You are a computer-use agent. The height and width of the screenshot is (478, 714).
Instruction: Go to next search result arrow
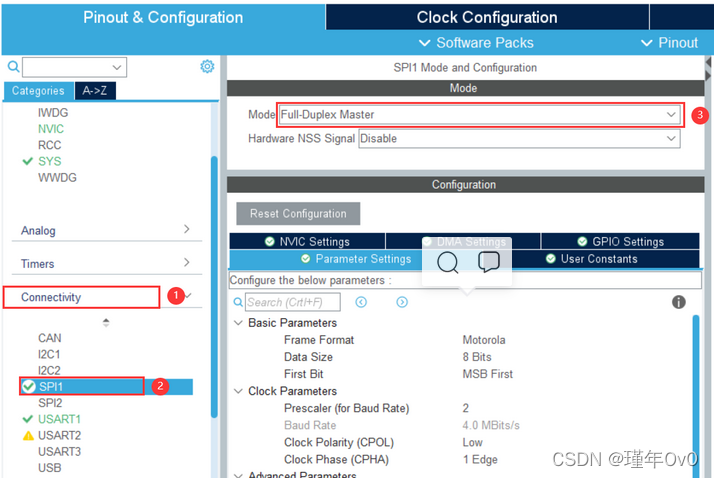(x=402, y=302)
